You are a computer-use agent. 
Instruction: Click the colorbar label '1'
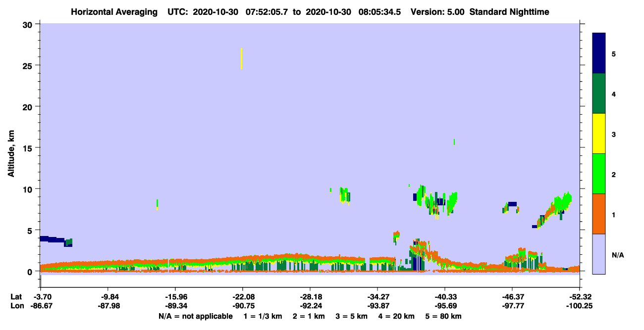tap(614, 214)
